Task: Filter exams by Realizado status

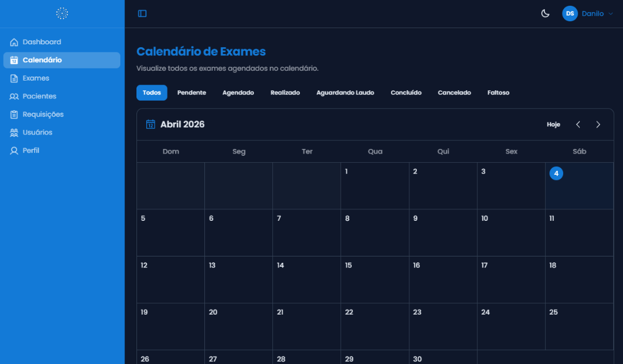Action: (285, 93)
